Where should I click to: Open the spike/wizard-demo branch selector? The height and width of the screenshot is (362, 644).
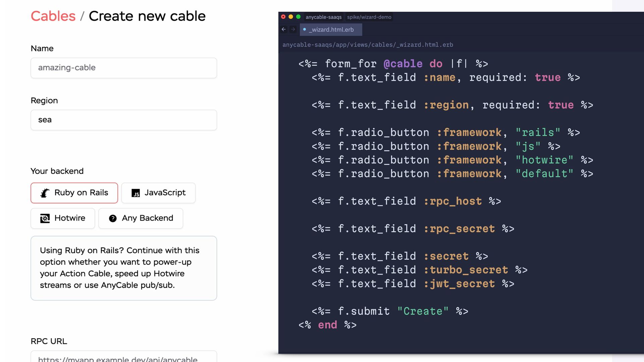[x=369, y=17]
